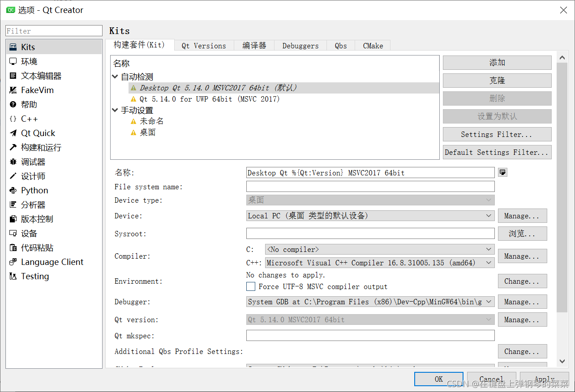Click the 名称 kit name input field

coord(370,173)
